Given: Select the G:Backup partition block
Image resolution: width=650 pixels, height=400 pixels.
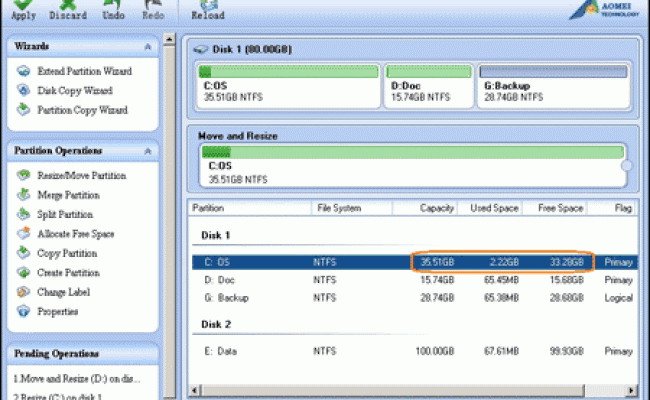Looking at the screenshot, I should (554, 86).
